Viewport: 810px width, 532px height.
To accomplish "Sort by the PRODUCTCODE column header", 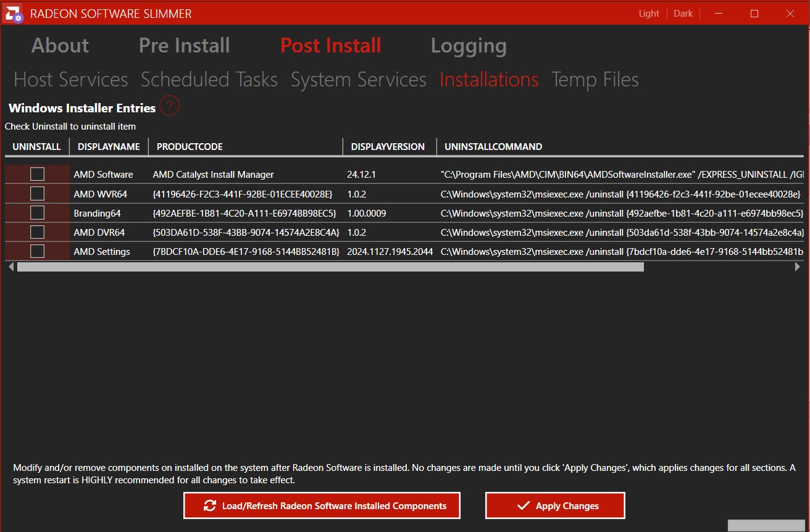I will click(x=246, y=147).
